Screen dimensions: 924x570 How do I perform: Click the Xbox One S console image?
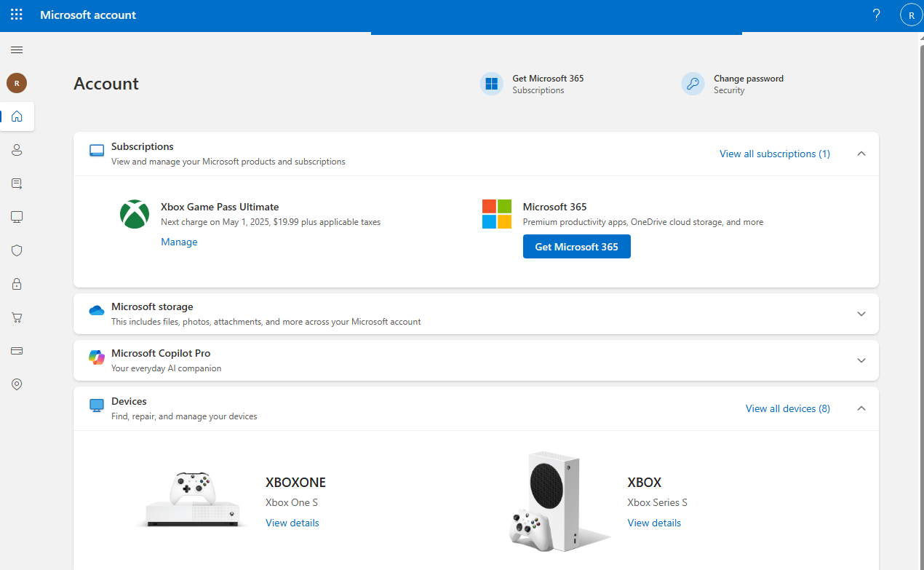191,499
